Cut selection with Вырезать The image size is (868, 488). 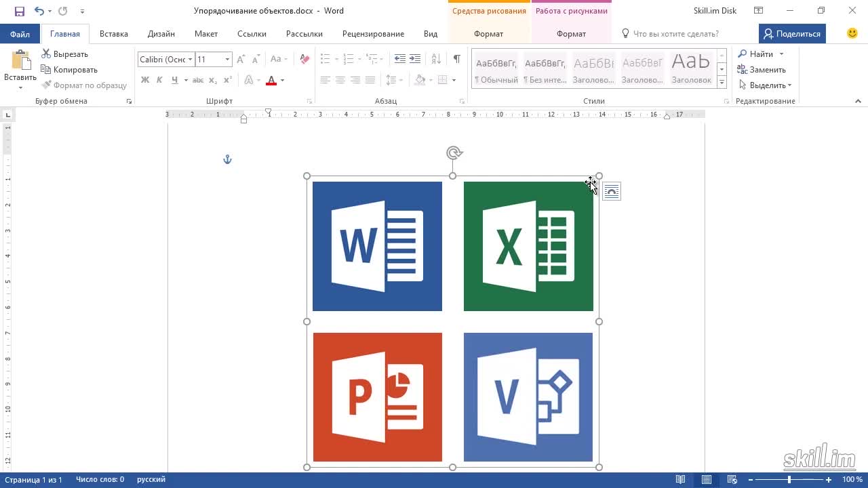coord(64,54)
